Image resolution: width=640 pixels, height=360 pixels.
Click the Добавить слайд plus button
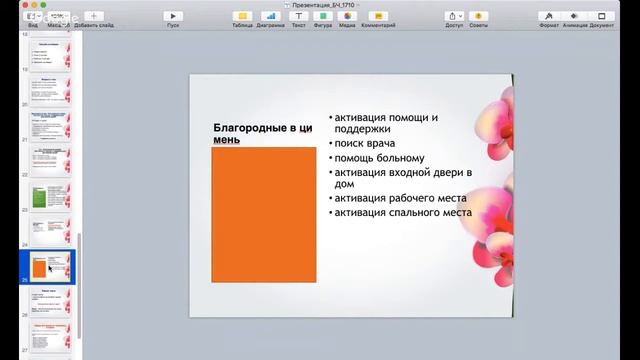tap(94, 16)
